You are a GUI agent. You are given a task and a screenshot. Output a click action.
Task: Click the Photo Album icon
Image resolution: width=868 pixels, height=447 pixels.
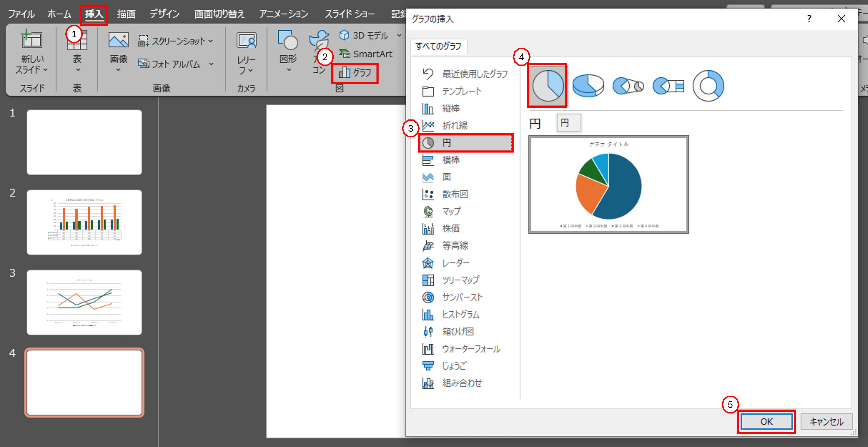[x=144, y=63]
